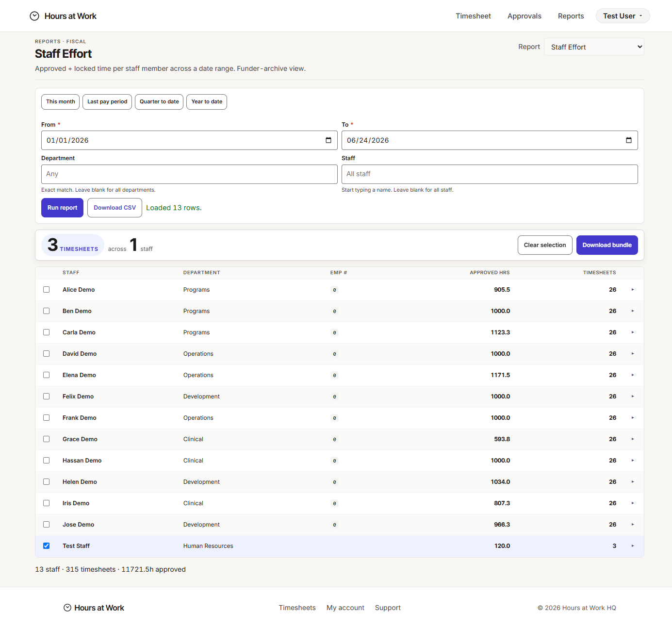Expand Hassan Demo row arrow
Image resolution: width=672 pixels, height=628 pixels.
point(633,461)
